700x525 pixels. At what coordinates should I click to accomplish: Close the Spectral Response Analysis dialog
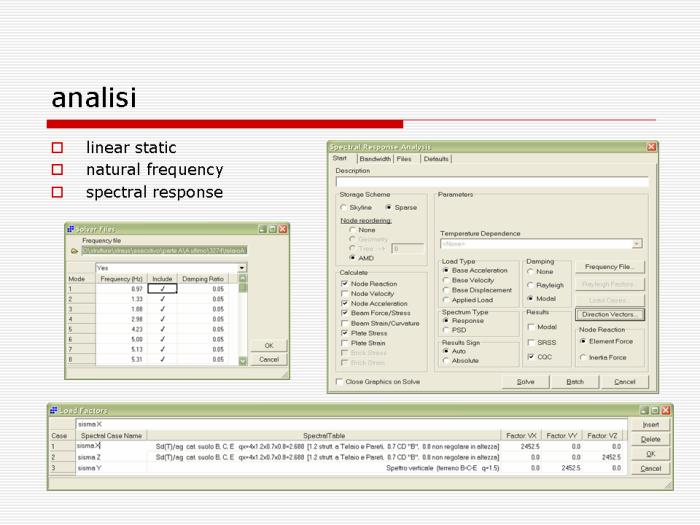pyautogui.click(x=652, y=147)
